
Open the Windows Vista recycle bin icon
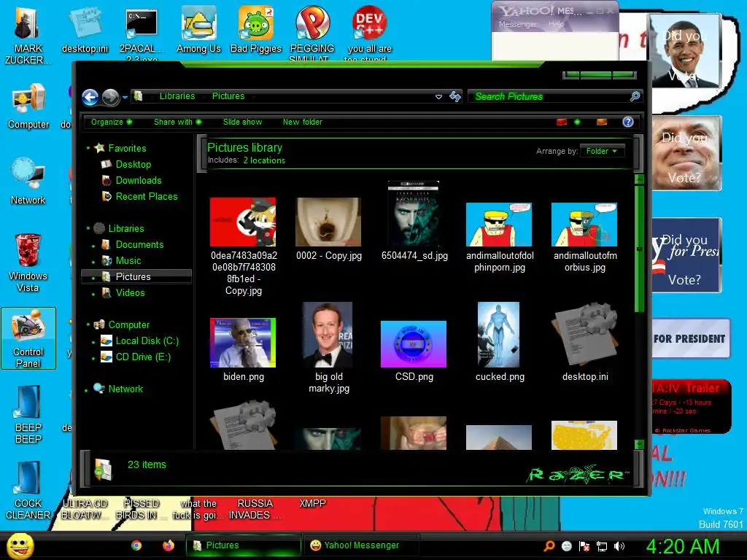pos(28,262)
